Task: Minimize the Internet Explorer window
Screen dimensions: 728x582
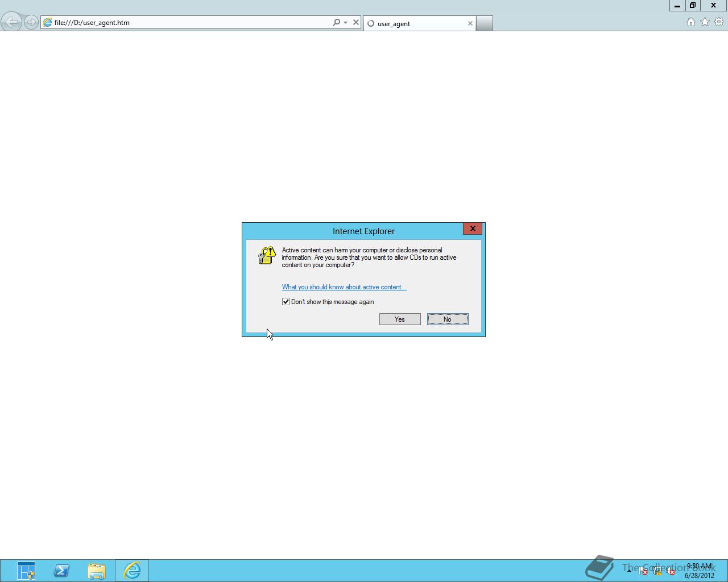Action: pyautogui.click(x=677, y=5)
